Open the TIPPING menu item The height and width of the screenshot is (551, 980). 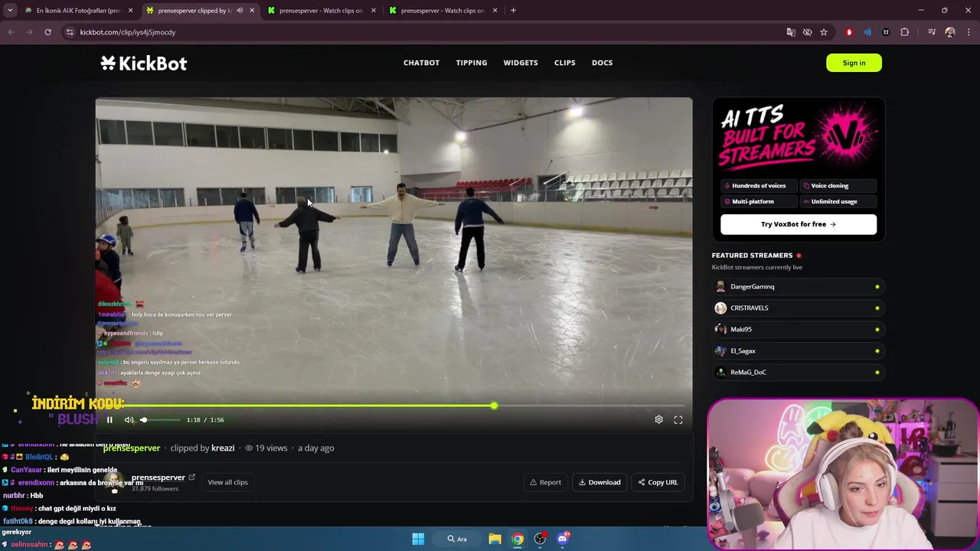coord(472,63)
